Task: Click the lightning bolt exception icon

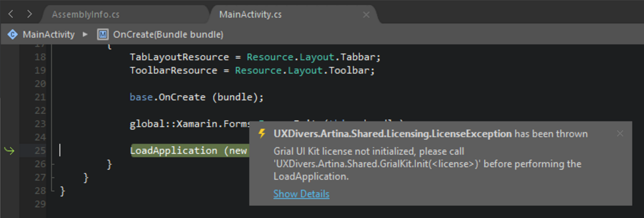Action: [262, 133]
